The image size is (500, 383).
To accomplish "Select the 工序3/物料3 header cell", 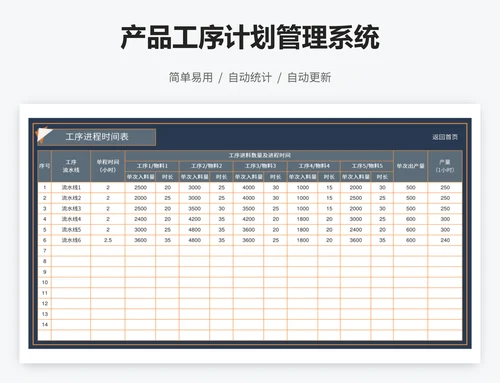I will (x=260, y=166).
